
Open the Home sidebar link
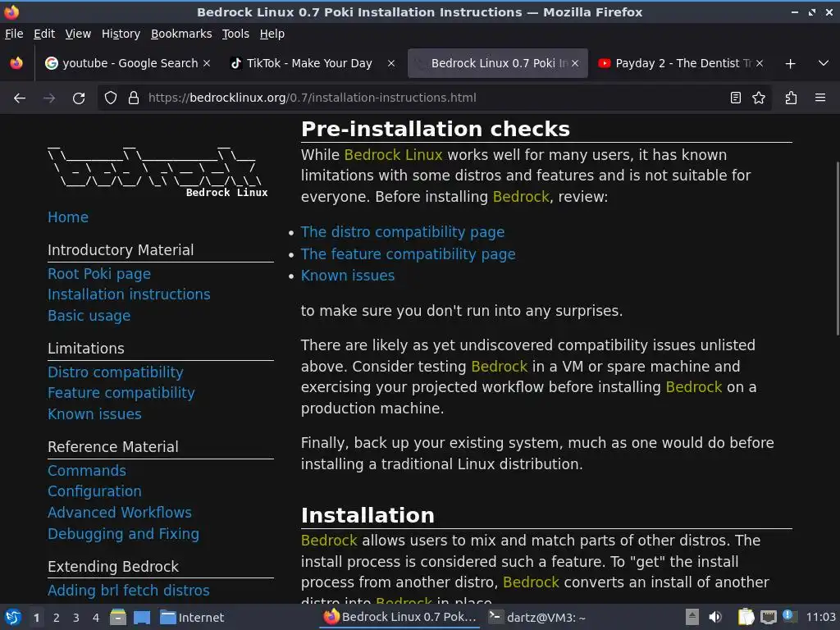[68, 217]
